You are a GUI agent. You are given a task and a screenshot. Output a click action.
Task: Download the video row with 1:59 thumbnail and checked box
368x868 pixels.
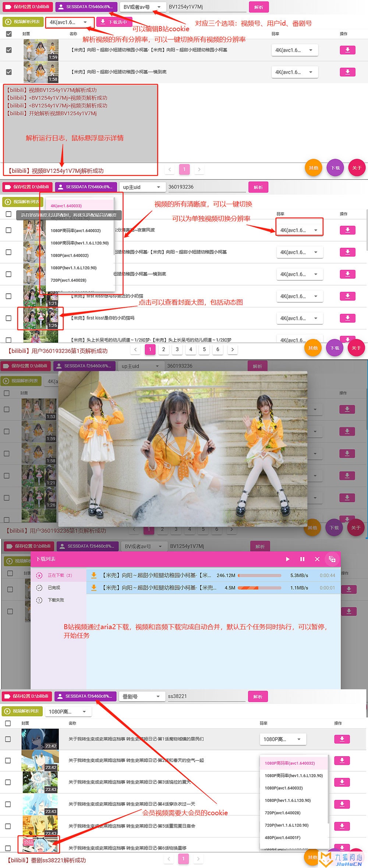point(347,50)
